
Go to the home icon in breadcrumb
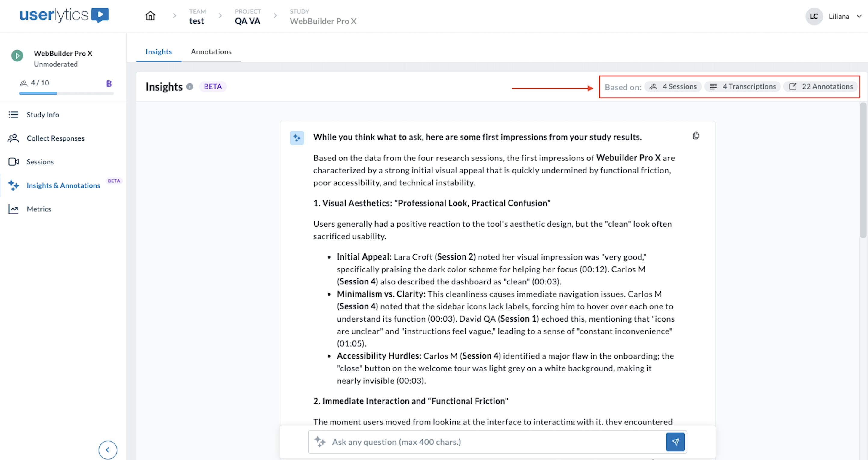coord(150,16)
